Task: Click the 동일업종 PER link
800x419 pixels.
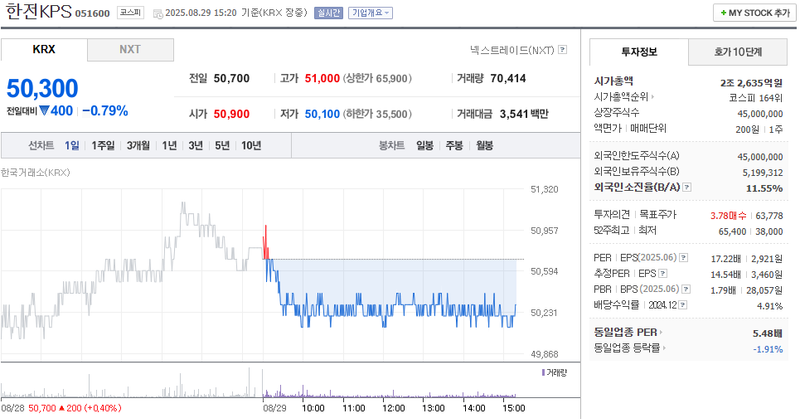Action: click(626, 333)
